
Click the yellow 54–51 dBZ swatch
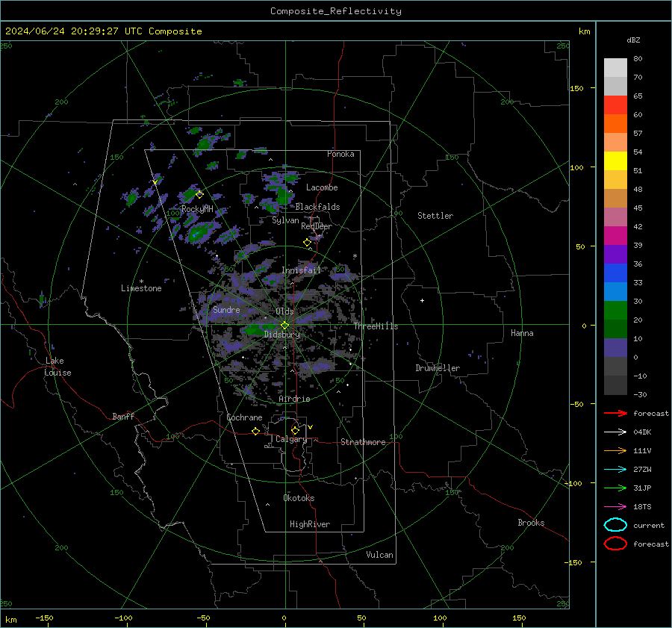(615, 161)
